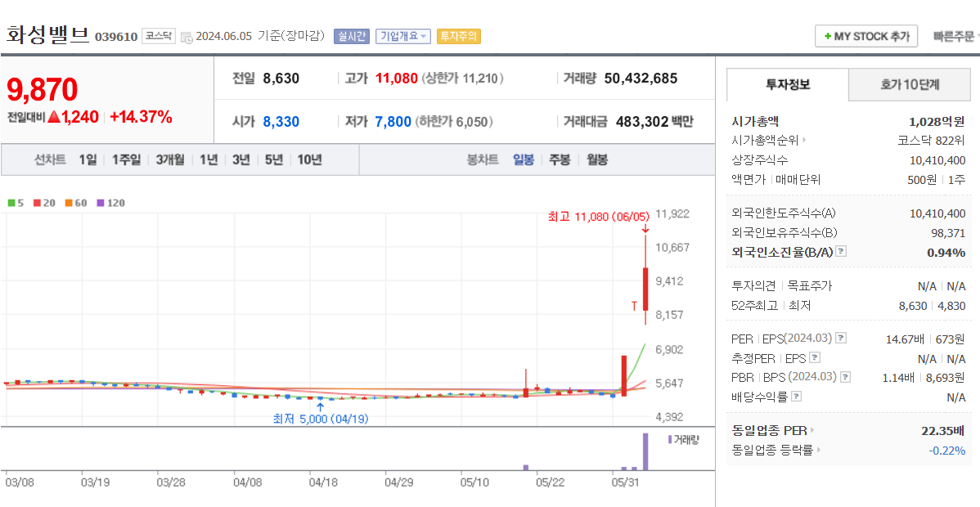
Task: Click the MY STOCK 추가 button
Action: 865,36
